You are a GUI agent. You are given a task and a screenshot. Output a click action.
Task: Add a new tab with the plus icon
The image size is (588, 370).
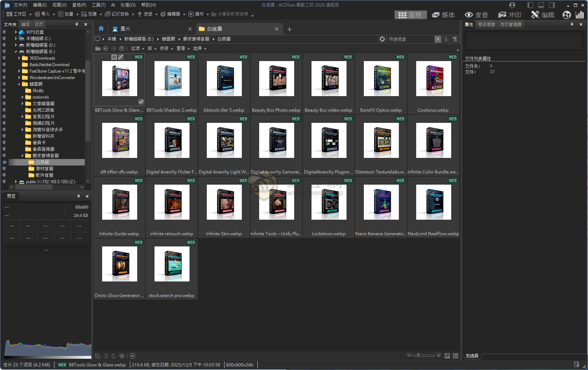(289, 29)
